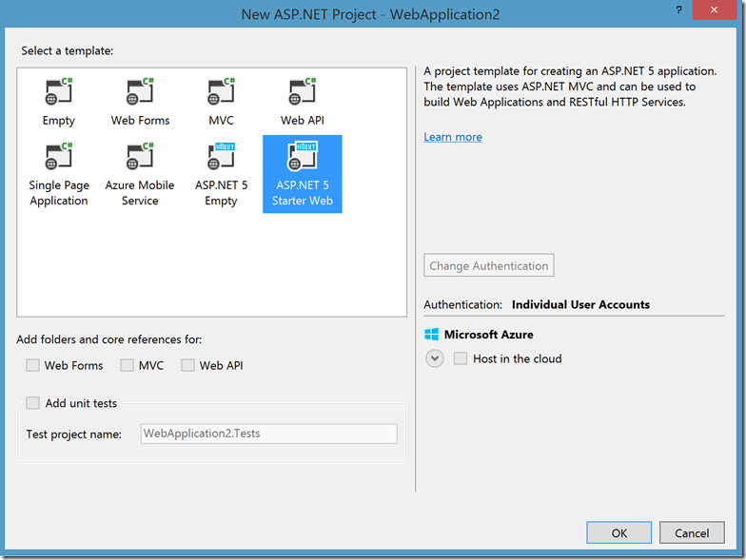The width and height of the screenshot is (746, 560).
Task: Pick the MVC template icon
Action: (x=221, y=91)
